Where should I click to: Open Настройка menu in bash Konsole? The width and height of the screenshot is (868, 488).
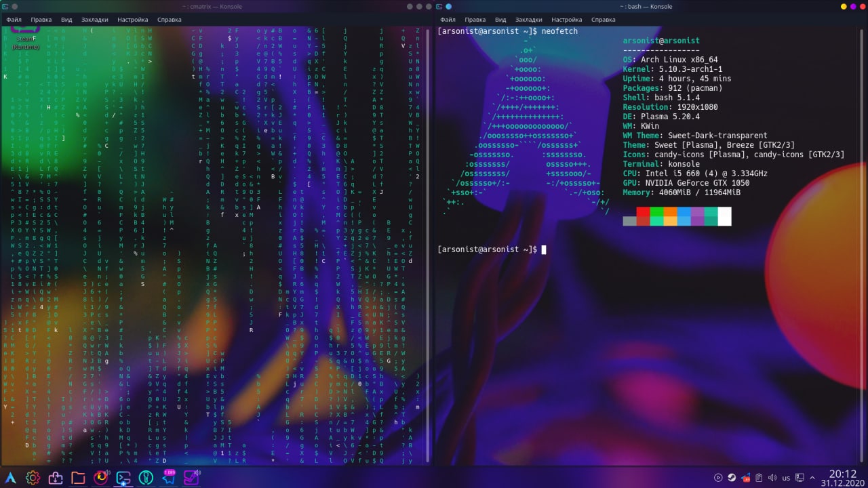click(566, 20)
